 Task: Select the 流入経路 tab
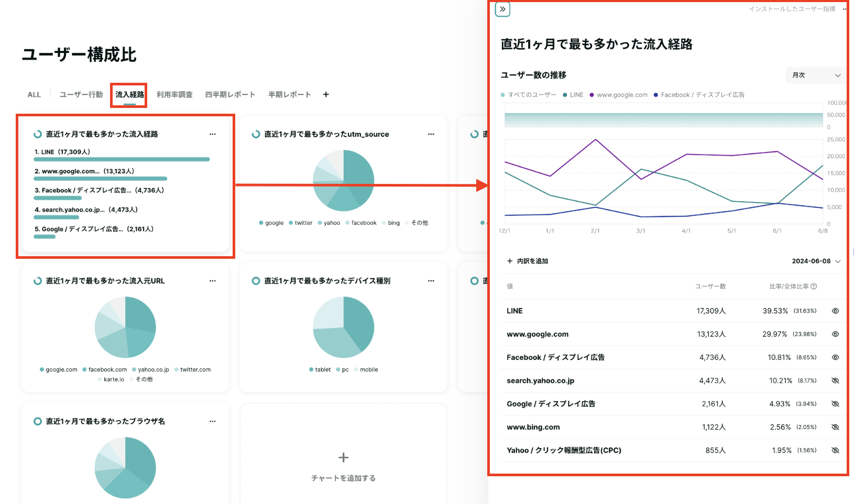click(x=129, y=94)
